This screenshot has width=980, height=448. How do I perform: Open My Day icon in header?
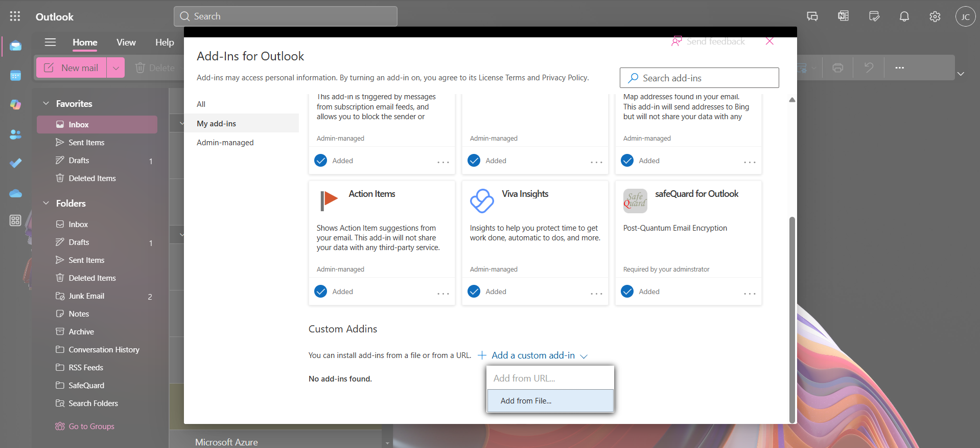coord(874,16)
